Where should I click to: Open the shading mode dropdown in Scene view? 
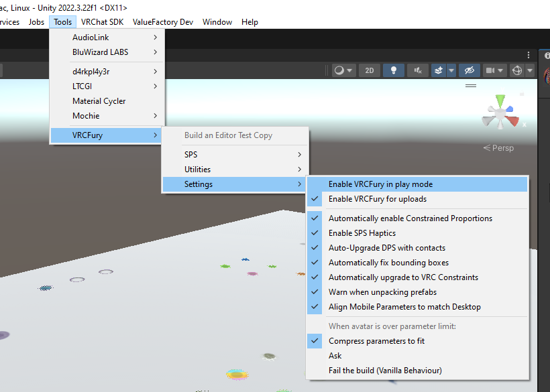coord(343,70)
